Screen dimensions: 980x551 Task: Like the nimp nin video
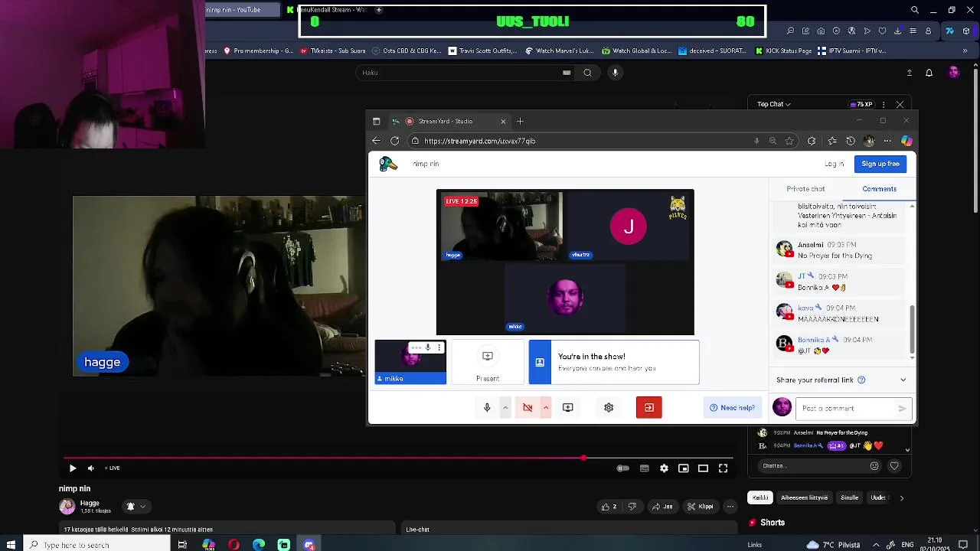point(609,507)
